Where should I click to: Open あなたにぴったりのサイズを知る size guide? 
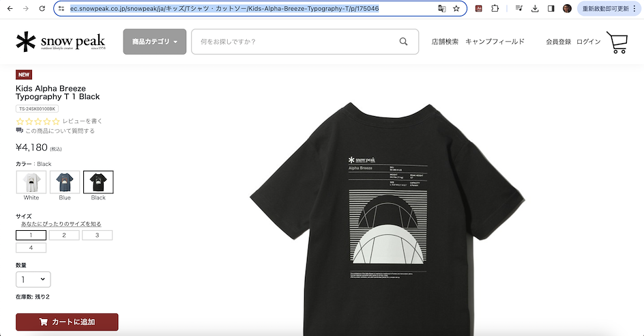coord(61,224)
